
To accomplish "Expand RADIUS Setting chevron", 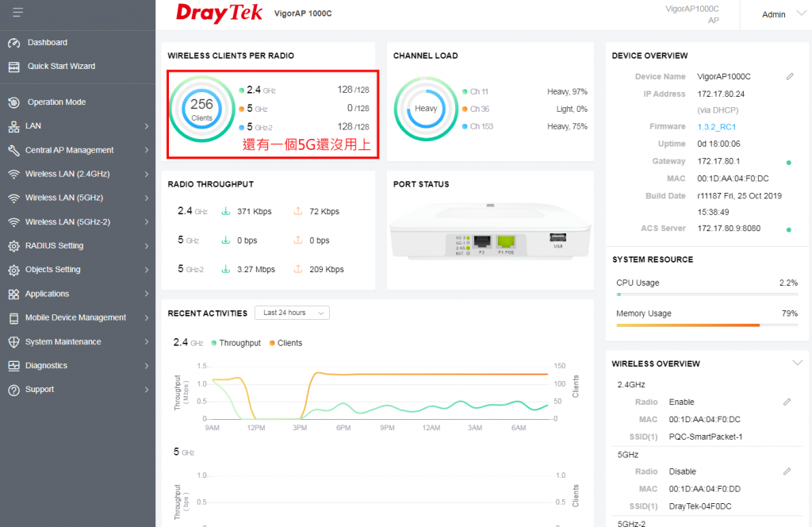I will click(147, 246).
